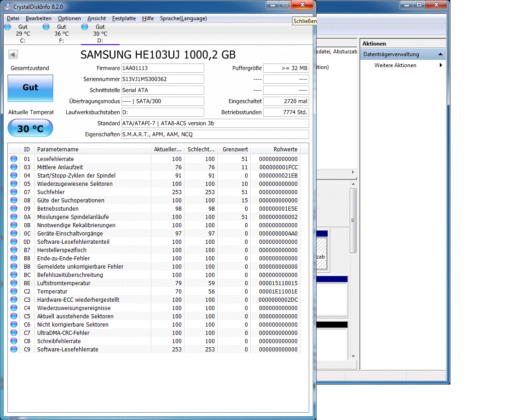Select drive F: status icon
Screen dimensions: 530x420
(46, 27)
